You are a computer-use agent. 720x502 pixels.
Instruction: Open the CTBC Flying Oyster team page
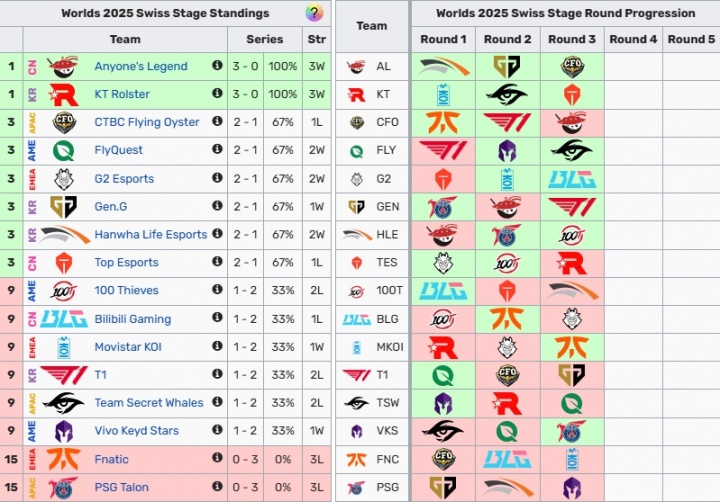pyautogui.click(x=146, y=122)
